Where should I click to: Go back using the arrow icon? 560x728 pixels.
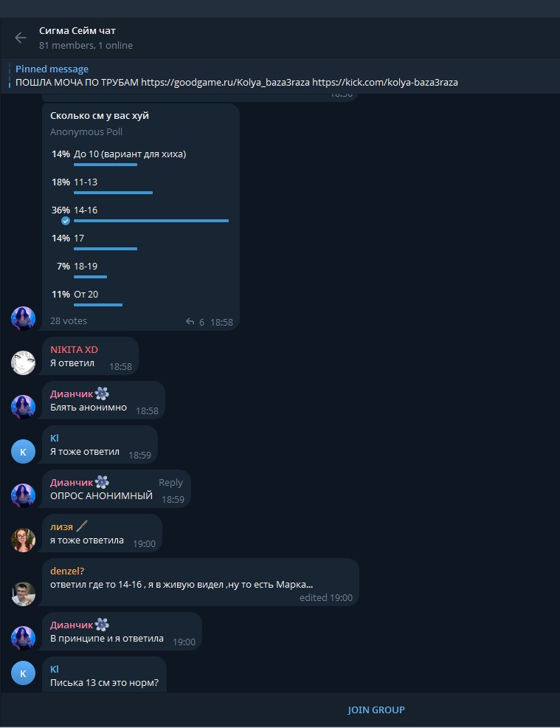pyautogui.click(x=21, y=38)
